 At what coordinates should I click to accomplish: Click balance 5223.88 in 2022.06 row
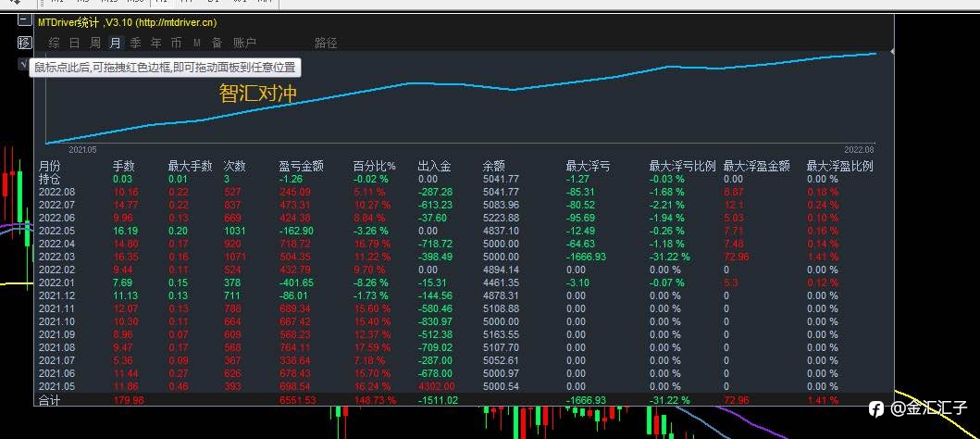coord(501,218)
